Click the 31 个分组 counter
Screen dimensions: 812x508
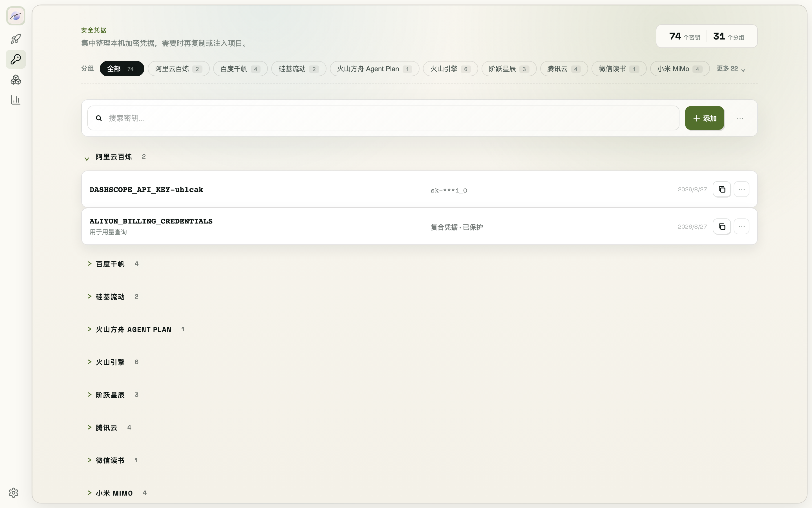729,36
